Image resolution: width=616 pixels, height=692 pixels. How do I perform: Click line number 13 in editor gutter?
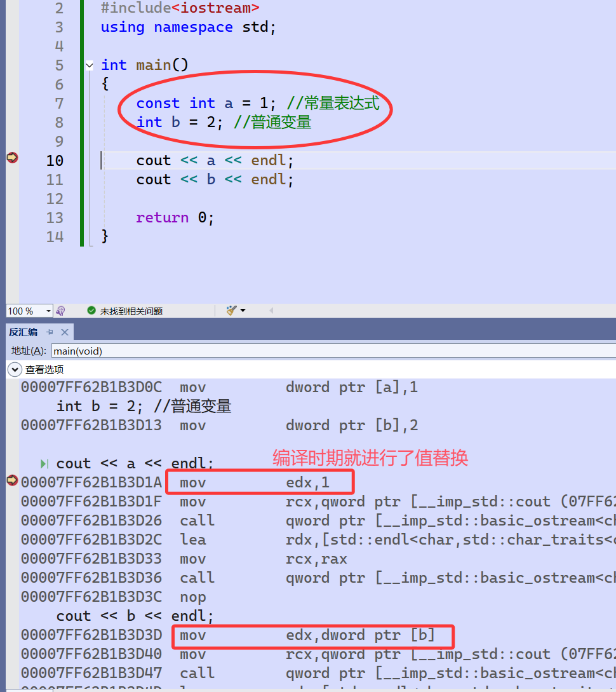(x=55, y=218)
